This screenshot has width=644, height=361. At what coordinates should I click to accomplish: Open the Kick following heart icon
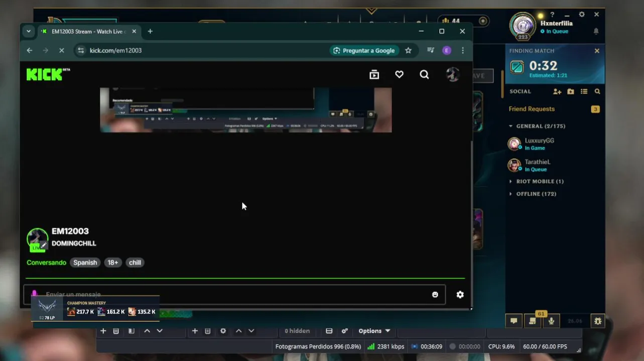coord(399,74)
